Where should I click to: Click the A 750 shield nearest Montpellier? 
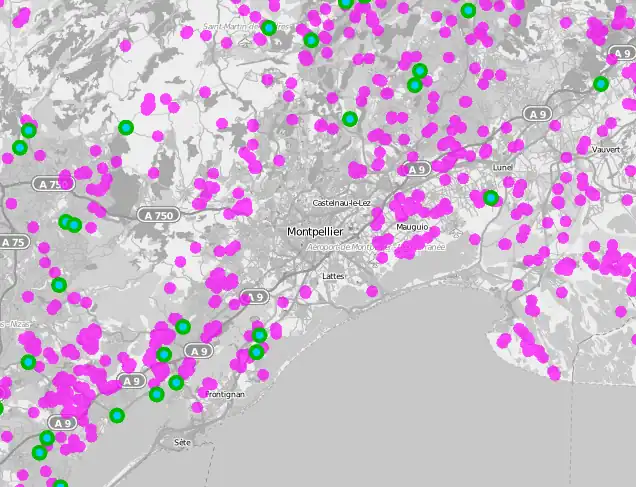tap(158, 215)
